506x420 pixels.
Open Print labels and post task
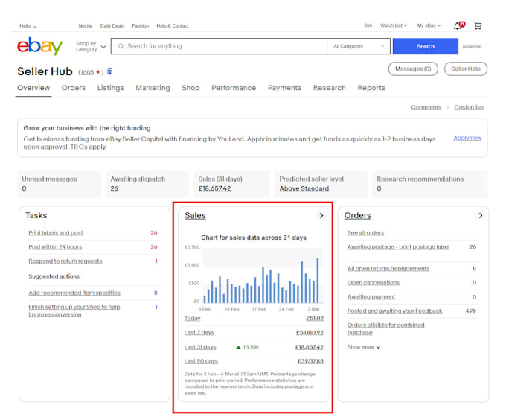[56, 233]
